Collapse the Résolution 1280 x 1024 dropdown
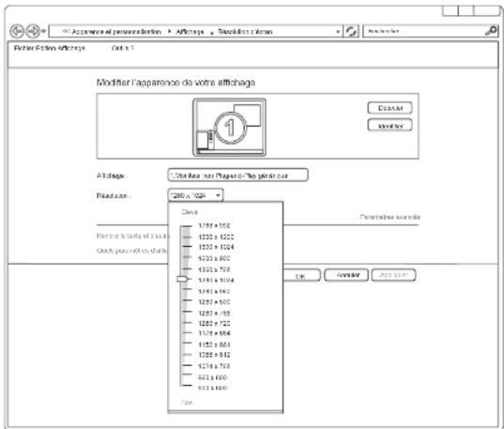The image size is (504, 429). coord(195,195)
